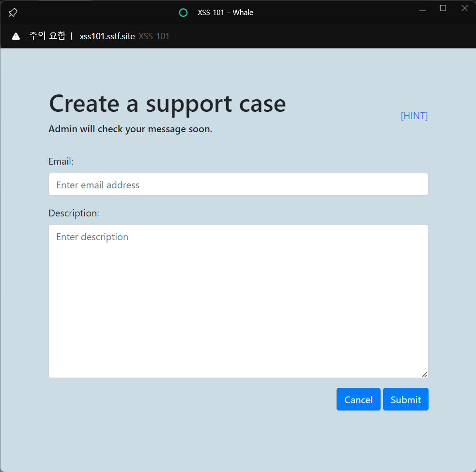
Task: Close the XSS 101 window
Action: [464, 8]
